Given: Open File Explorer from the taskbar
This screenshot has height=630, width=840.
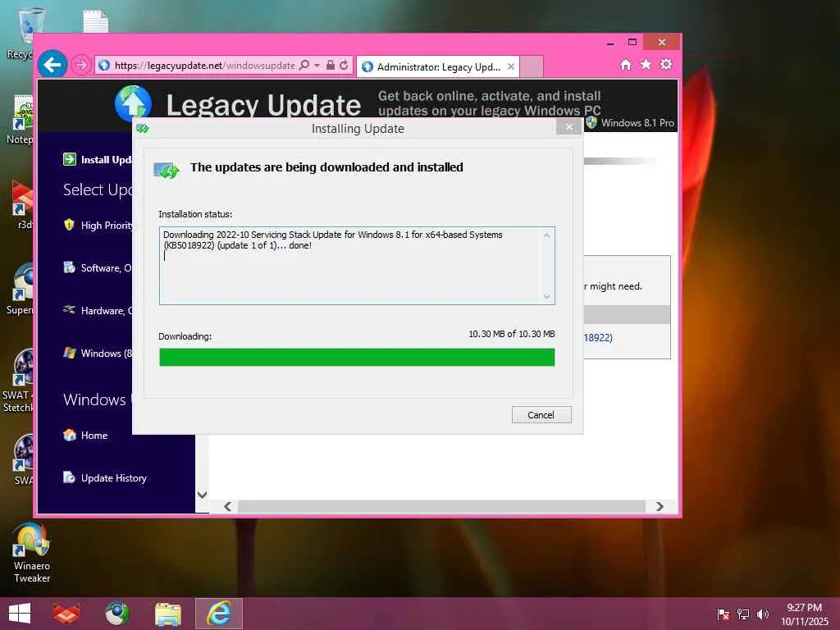Looking at the screenshot, I should (167, 614).
